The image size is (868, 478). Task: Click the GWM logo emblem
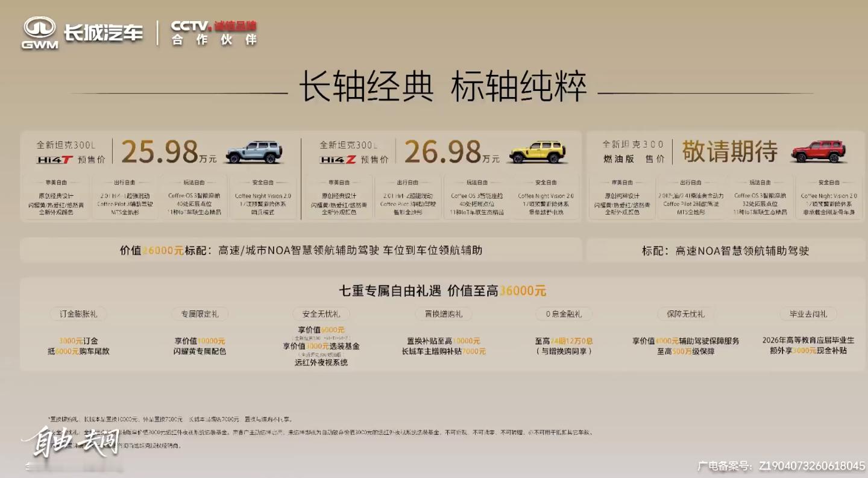point(40,33)
